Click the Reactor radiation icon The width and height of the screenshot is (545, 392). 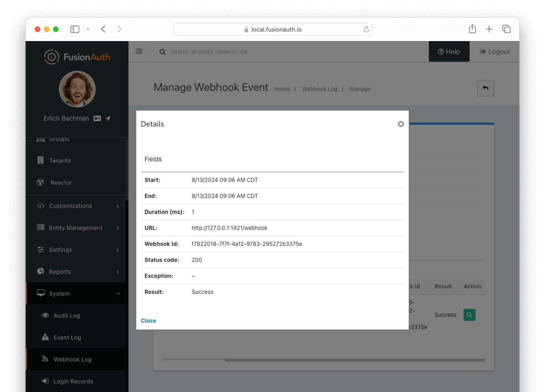pyautogui.click(x=41, y=182)
